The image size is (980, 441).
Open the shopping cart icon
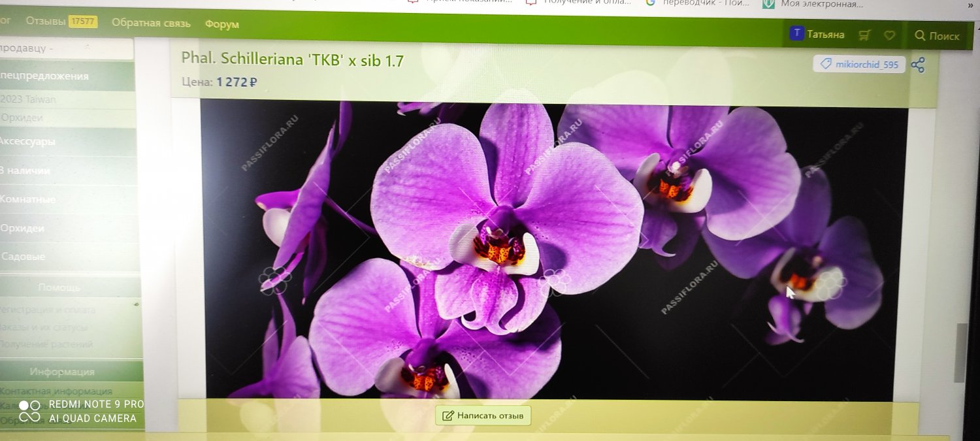coord(865,35)
